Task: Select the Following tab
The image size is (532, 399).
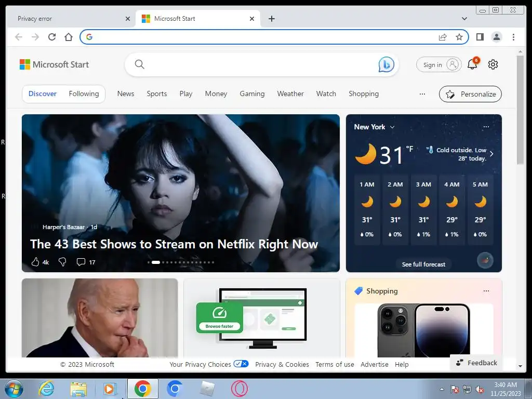Action: click(x=84, y=94)
